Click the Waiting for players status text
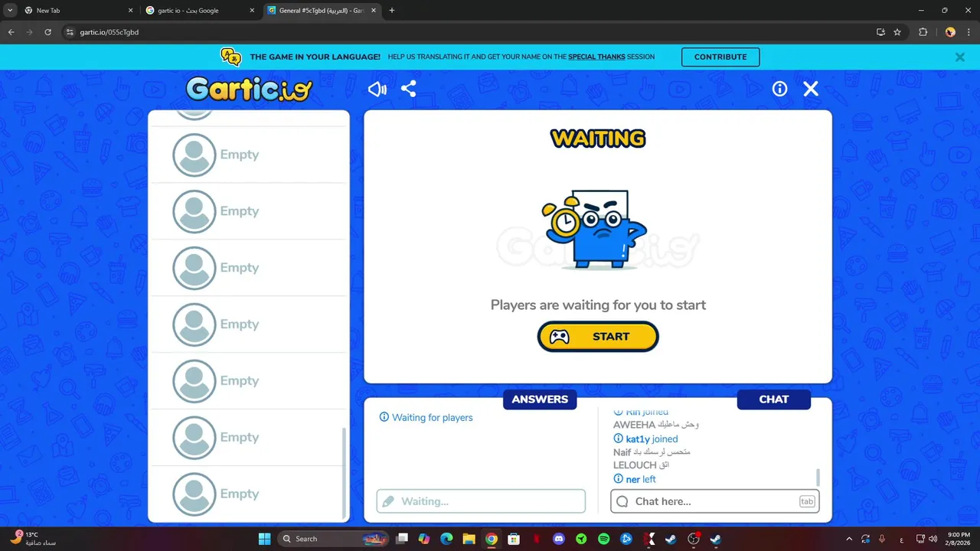Image resolution: width=980 pixels, height=551 pixels. coord(426,418)
